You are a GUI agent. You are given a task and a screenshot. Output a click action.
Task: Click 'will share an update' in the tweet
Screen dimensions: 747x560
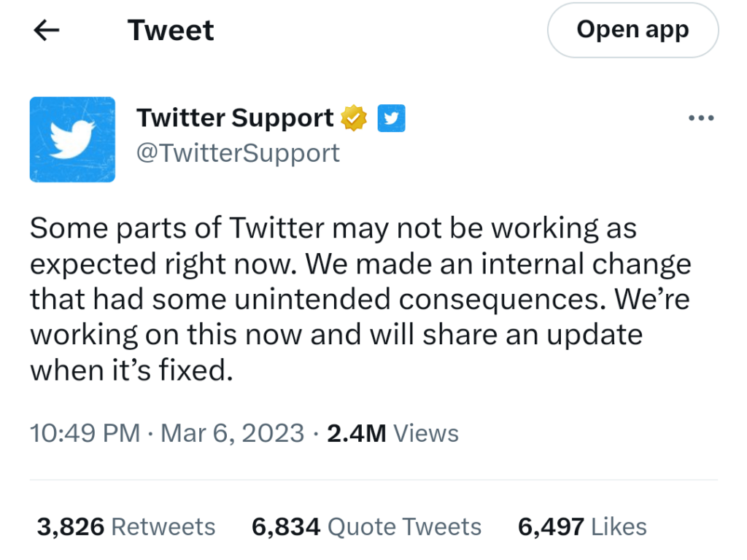[506, 335]
